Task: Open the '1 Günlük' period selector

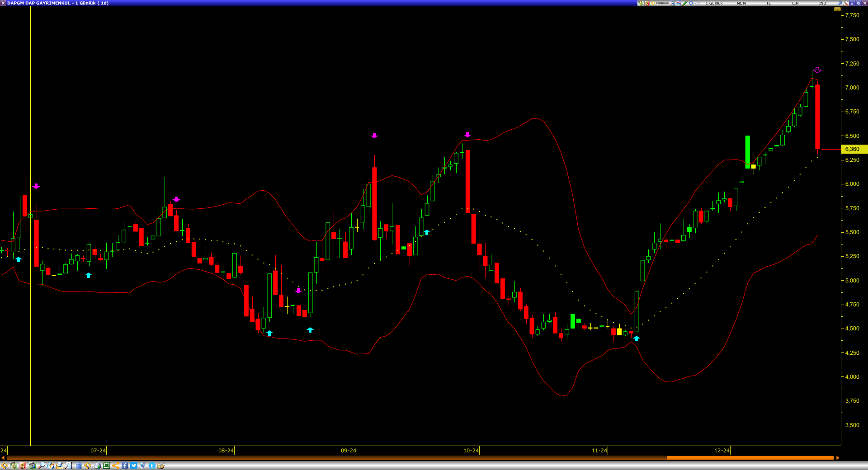Action: click(x=714, y=3)
